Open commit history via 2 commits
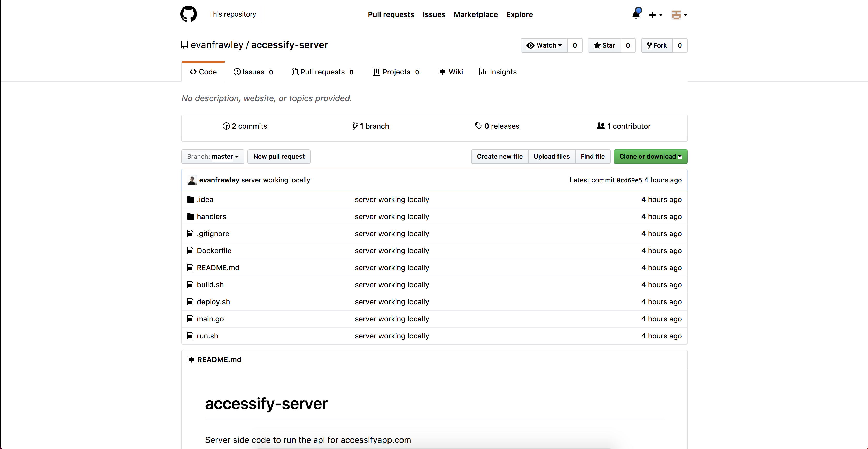 pos(245,126)
